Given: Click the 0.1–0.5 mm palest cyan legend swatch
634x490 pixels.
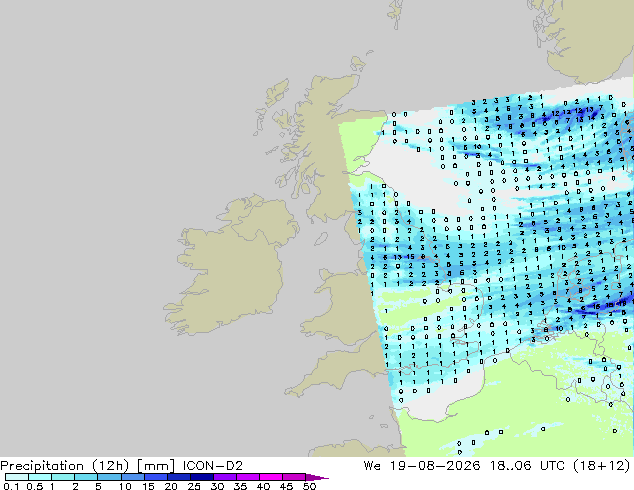Looking at the screenshot, I should [17, 477].
